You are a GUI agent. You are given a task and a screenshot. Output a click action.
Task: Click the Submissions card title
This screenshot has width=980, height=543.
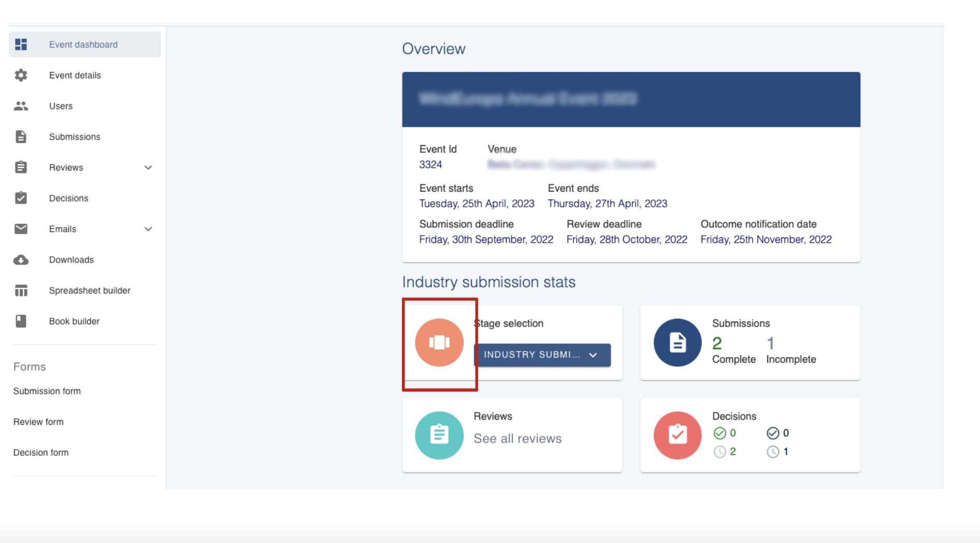[741, 323]
